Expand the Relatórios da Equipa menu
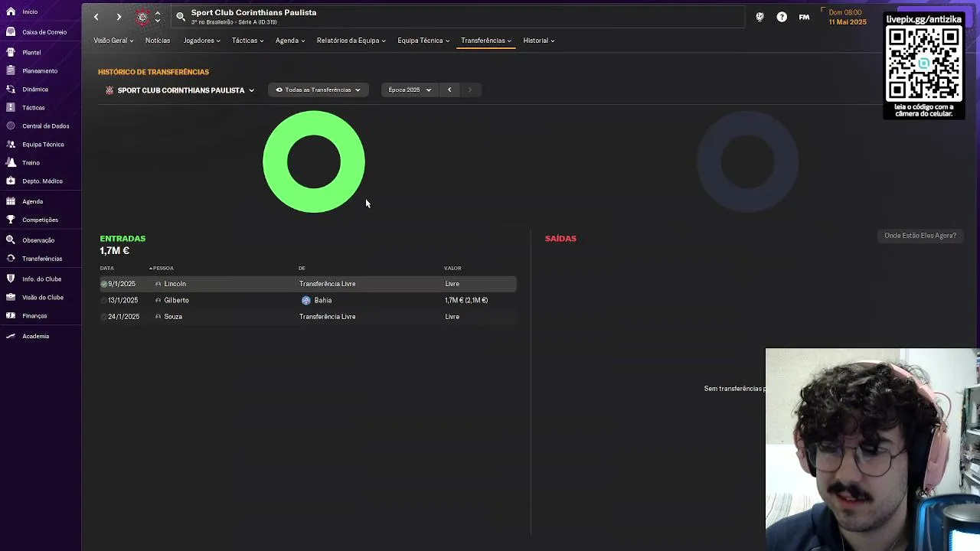The height and width of the screenshot is (551, 980). point(351,41)
